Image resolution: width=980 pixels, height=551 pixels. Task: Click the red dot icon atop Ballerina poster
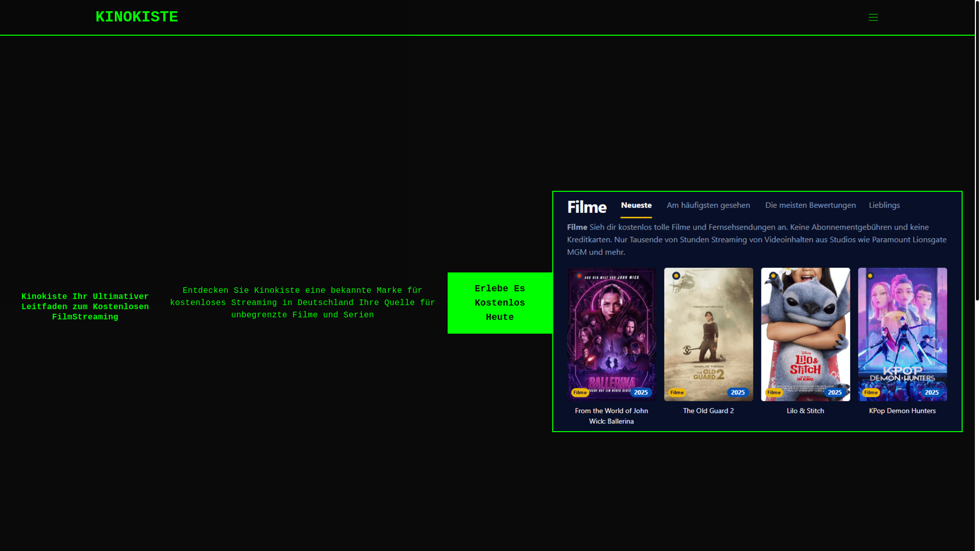click(579, 276)
